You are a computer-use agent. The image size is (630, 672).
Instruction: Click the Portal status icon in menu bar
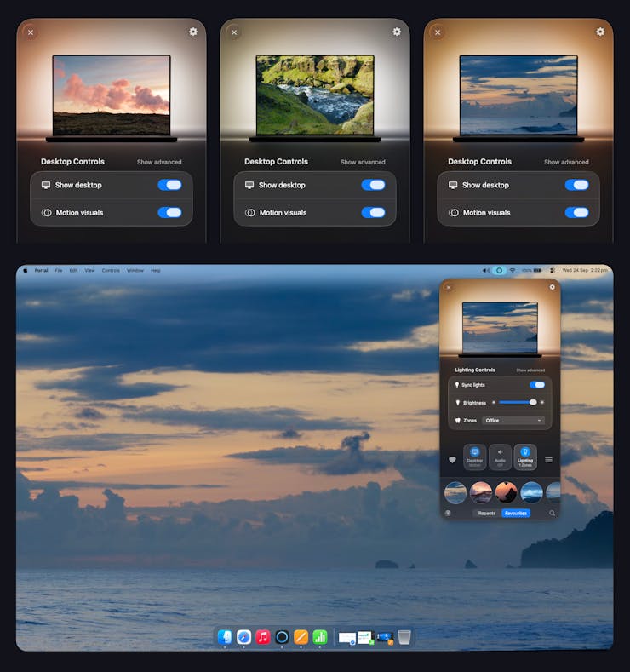500,270
